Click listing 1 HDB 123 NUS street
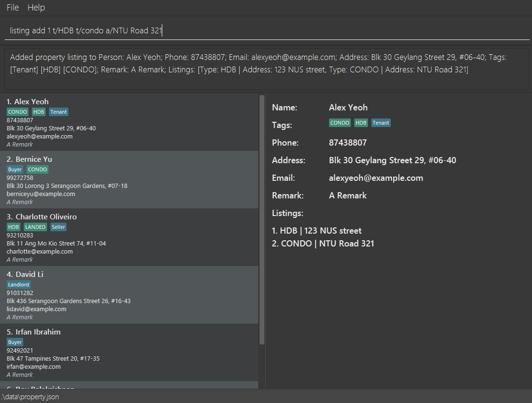 coord(317,231)
